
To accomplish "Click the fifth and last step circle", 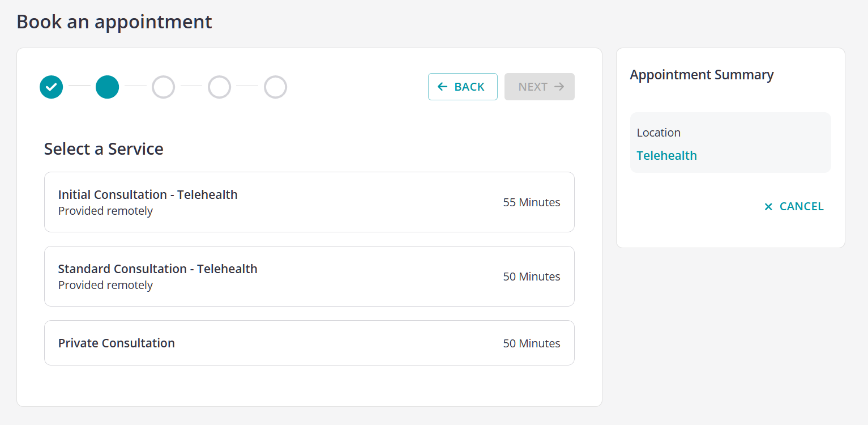I will [x=275, y=87].
